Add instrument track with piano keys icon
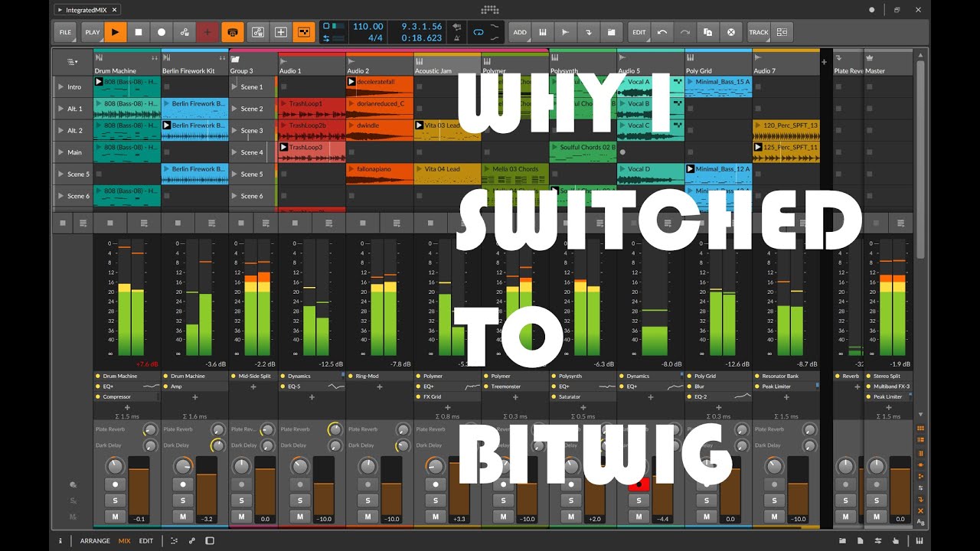This screenshot has width=980, height=551. [x=543, y=32]
